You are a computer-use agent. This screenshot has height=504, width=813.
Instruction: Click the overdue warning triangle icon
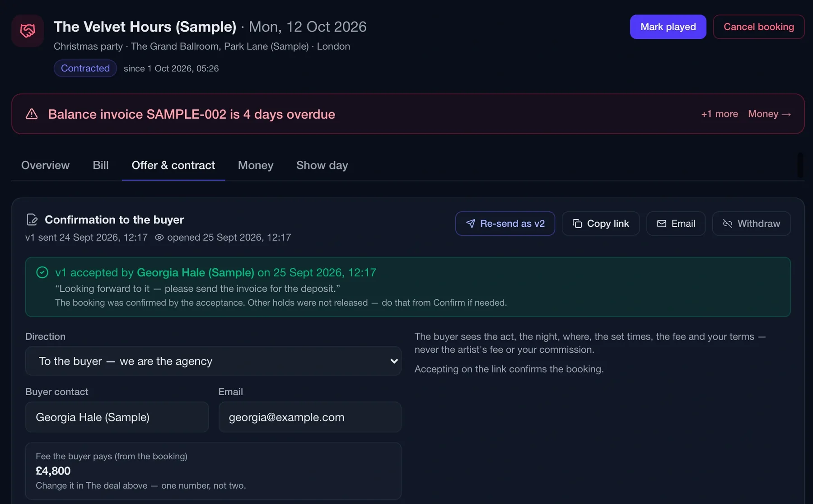click(32, 114)
